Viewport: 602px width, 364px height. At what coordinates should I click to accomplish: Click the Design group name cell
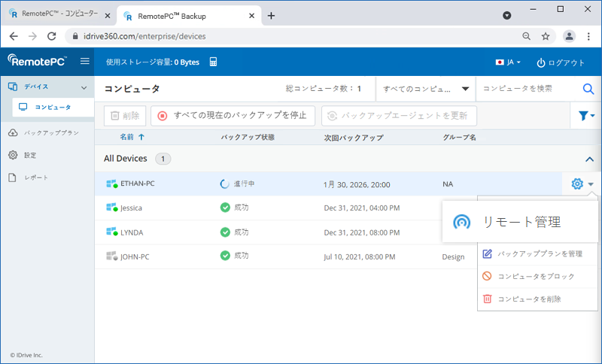453,256
